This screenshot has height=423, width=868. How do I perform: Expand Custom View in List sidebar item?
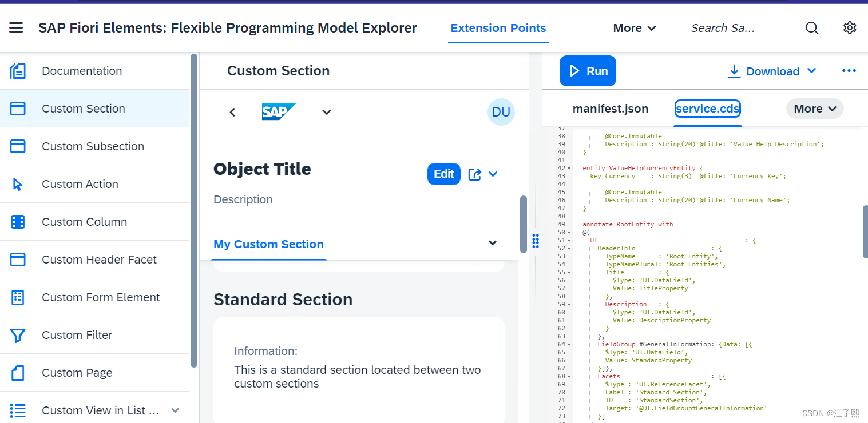coord(176,410)
